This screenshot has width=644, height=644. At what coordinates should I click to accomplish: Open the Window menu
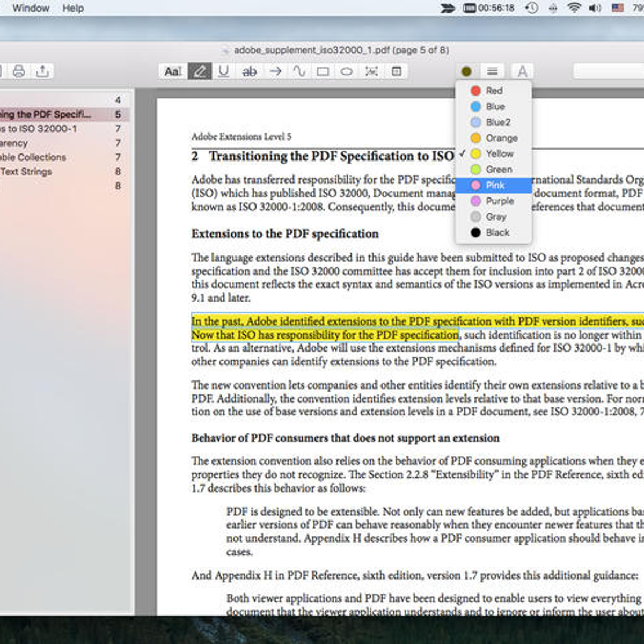click(x=31, y=8)
